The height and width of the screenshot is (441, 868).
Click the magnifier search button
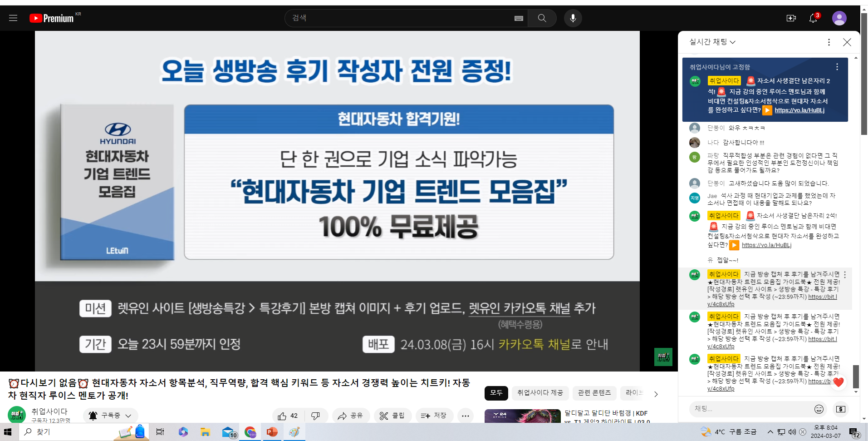pyautogui.click(x=542, y=18)
